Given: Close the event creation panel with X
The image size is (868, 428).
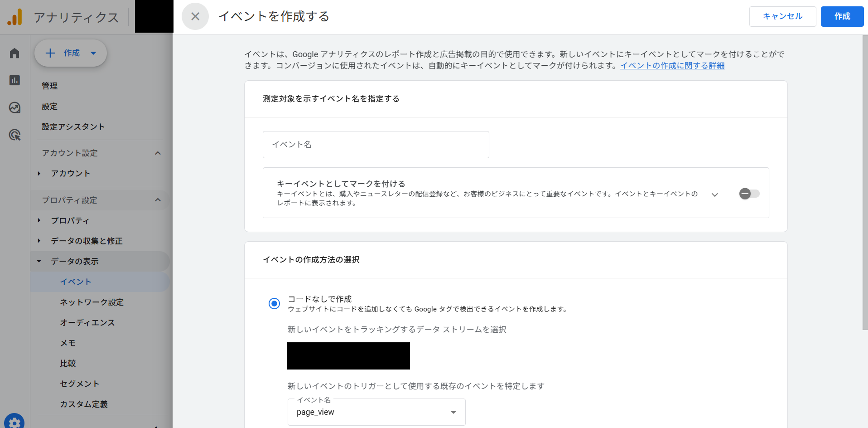Looking at the screenshot, I should coord(195,16).
